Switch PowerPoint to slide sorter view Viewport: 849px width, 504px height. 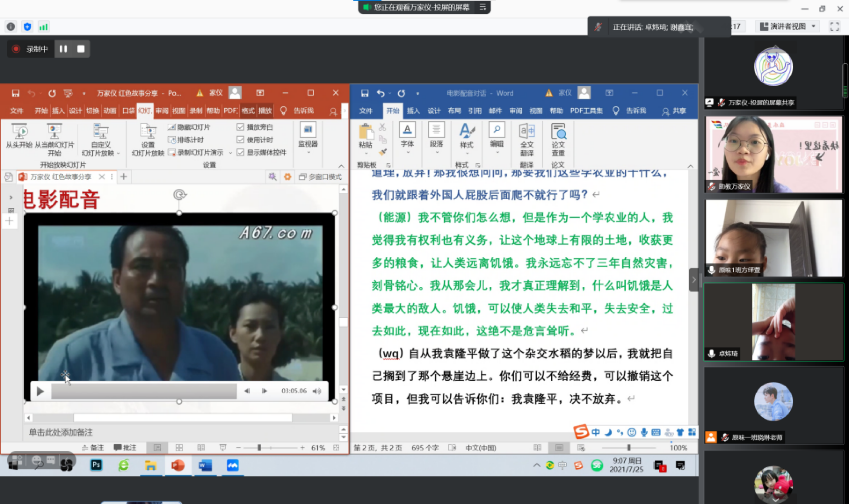click(179, 448)
